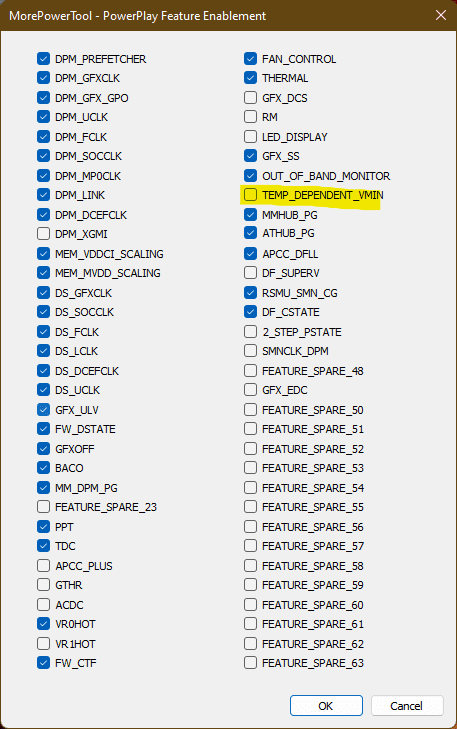Enable LED_DISPLAY feature
The width and height of the screenshot is (457, 729).
[x=250, y=137]
